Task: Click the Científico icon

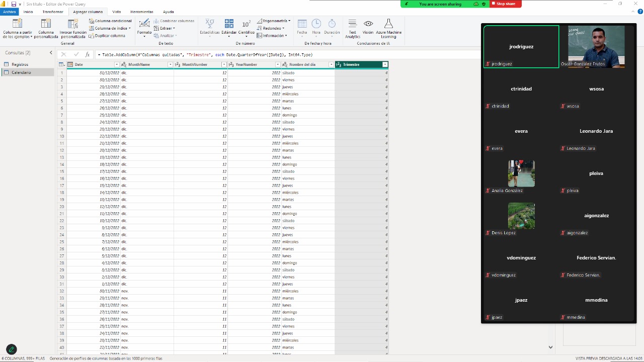Action: tap(246, 24)
